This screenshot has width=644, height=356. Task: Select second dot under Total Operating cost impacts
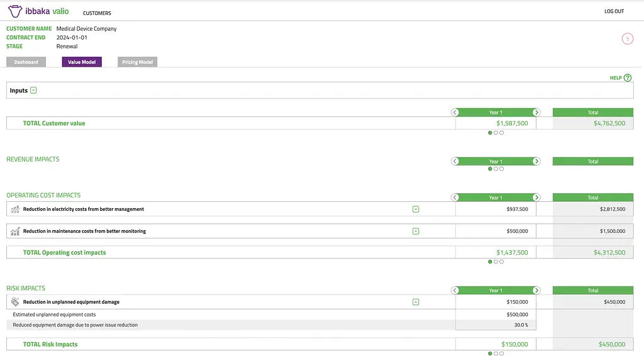(x=496, y=262)
